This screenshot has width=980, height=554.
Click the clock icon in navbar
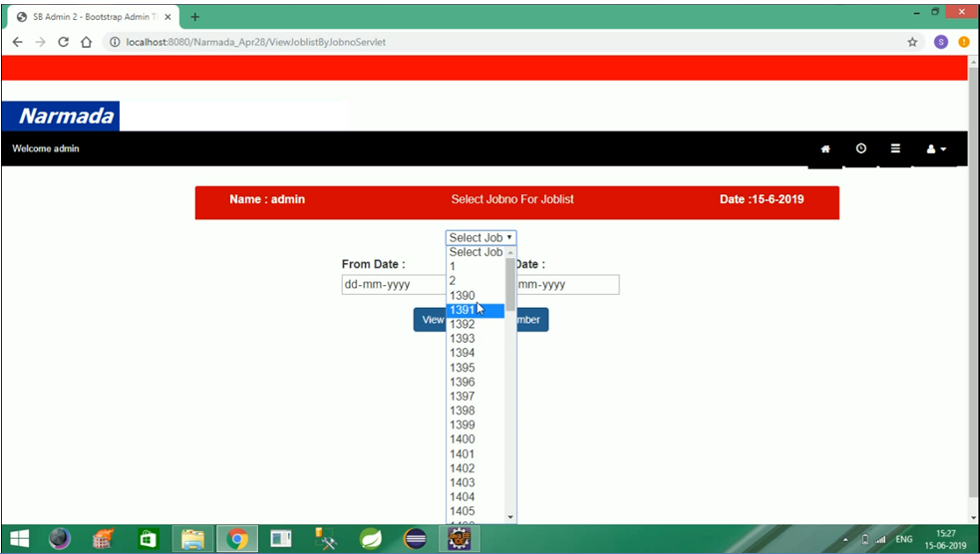pyautogui.click(x=860, y=148)
